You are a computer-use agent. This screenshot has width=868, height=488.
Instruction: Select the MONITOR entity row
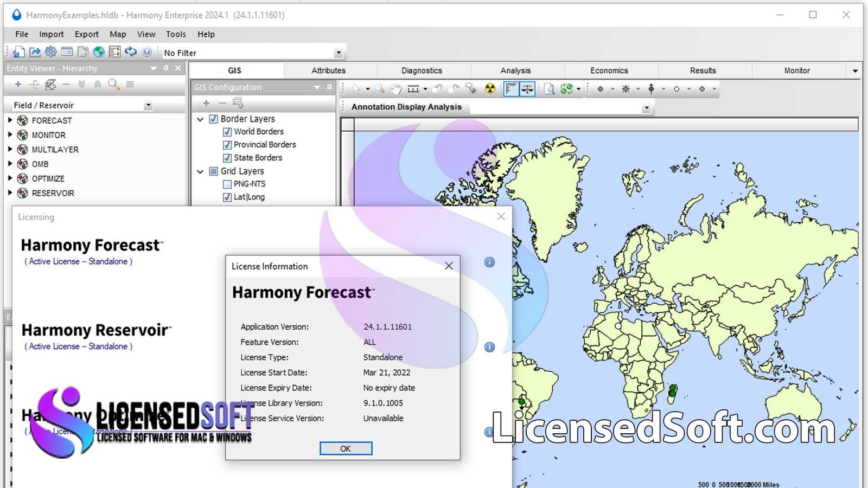pyautogui.click(x=49, y=135)
